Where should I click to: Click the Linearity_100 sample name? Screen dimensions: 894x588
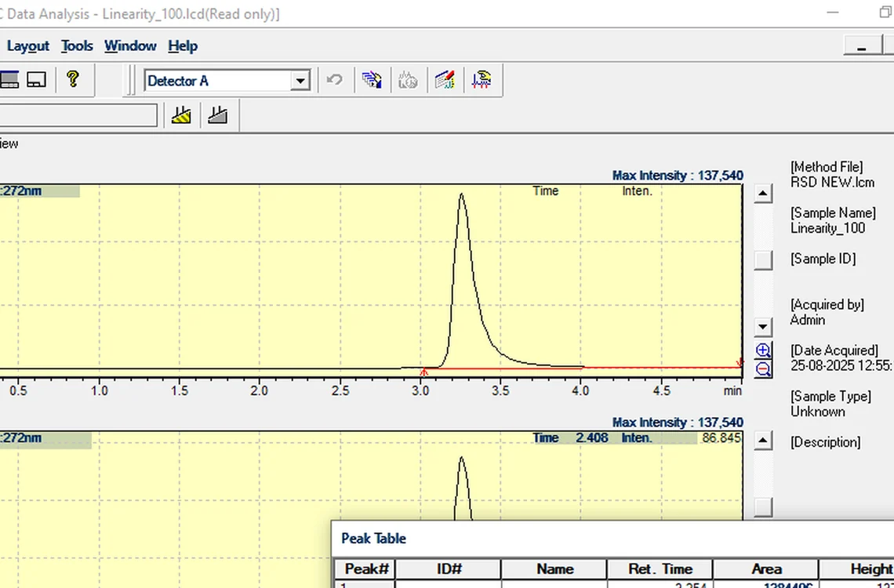pos(827,228)
